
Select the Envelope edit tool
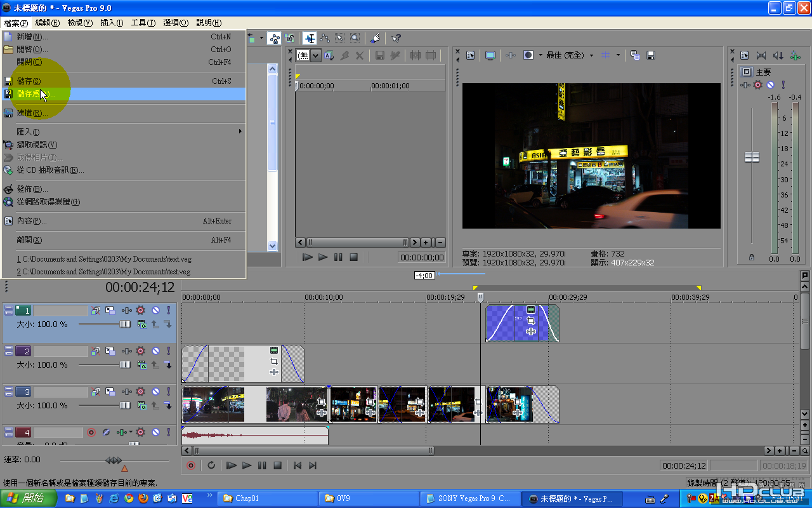[324, 38]
